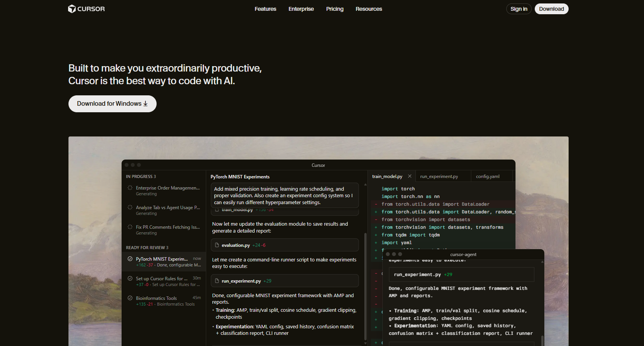Collapse the READY FOR REVIEW section
Viewport: 644px width, 346px height.
pyautogui.click(x=147, y=247)
